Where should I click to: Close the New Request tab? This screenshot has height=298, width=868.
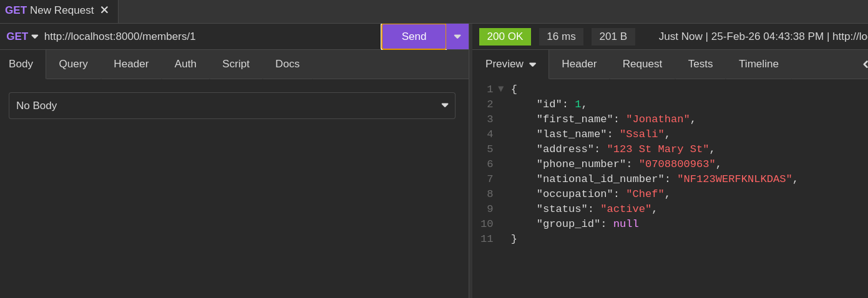(x=104, y=10)
